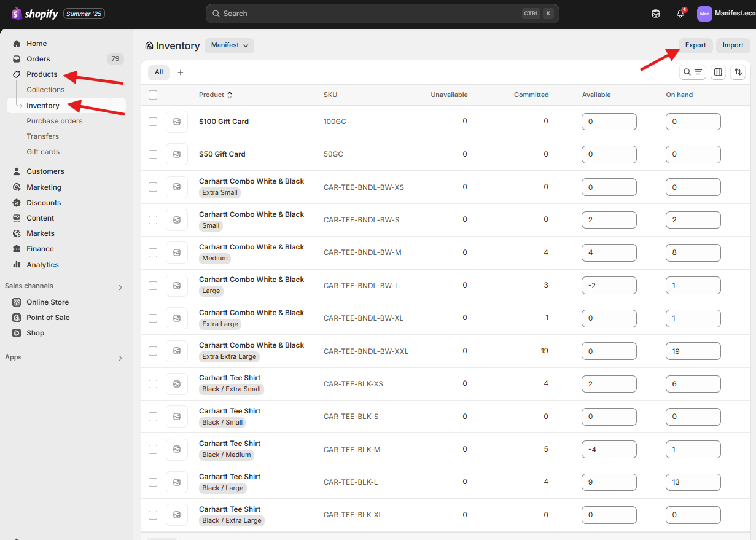Open the edit columns icon

718,72
